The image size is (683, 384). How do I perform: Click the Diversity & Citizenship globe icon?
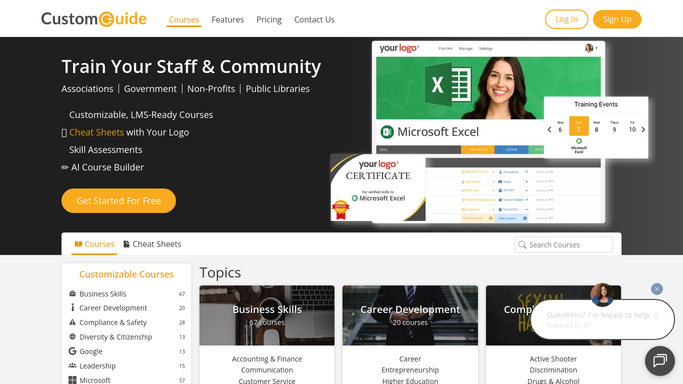pyautogui.click(x=72, y=337)
